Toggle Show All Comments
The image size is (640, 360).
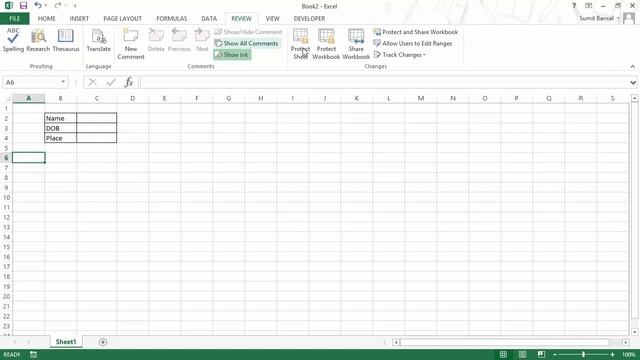247,43
